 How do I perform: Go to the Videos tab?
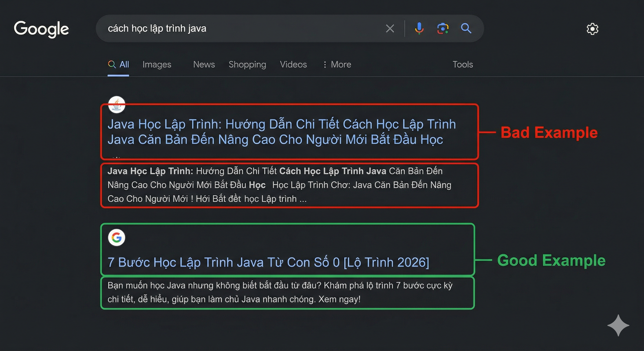(x=293, y=64)
